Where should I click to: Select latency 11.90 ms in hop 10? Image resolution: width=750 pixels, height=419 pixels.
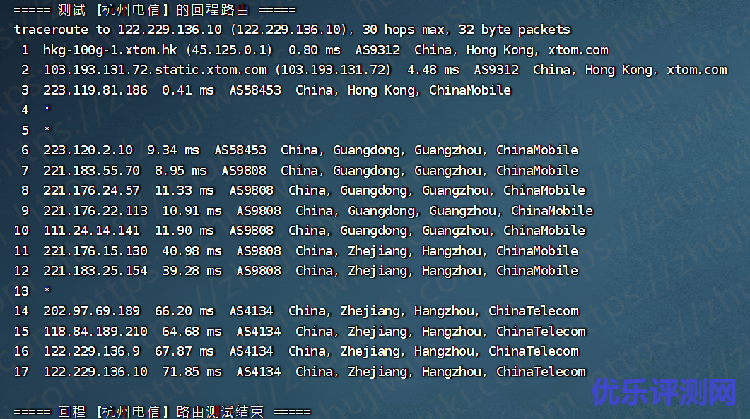coord(184,231)
